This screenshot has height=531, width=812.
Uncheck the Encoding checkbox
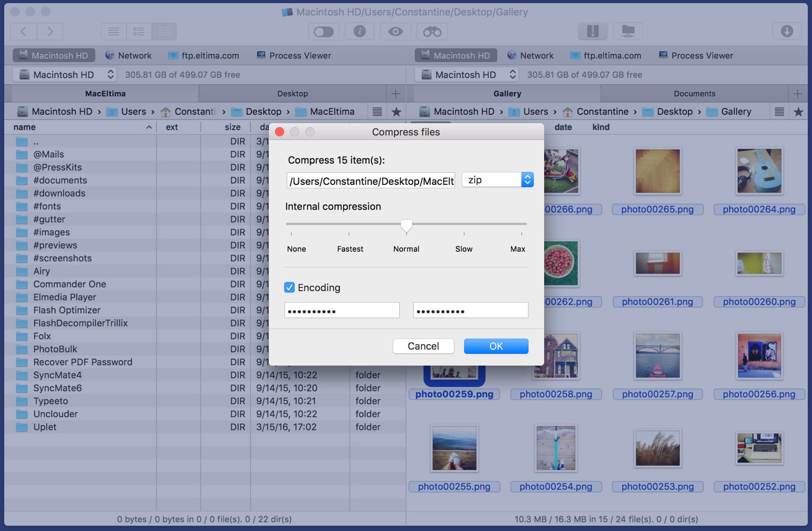(289, 288)
